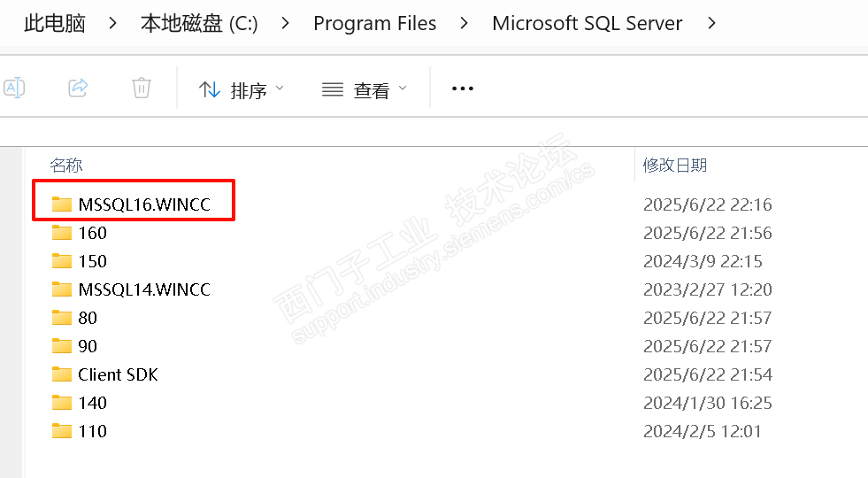The image size is (868, 478).
Task: Open the 查看 view dropdown
Action: [364, 89]
